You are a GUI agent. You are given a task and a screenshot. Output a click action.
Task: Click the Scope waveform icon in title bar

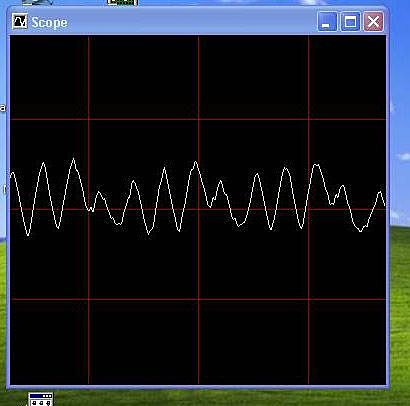pyautogui.click(x=20, y=22)
